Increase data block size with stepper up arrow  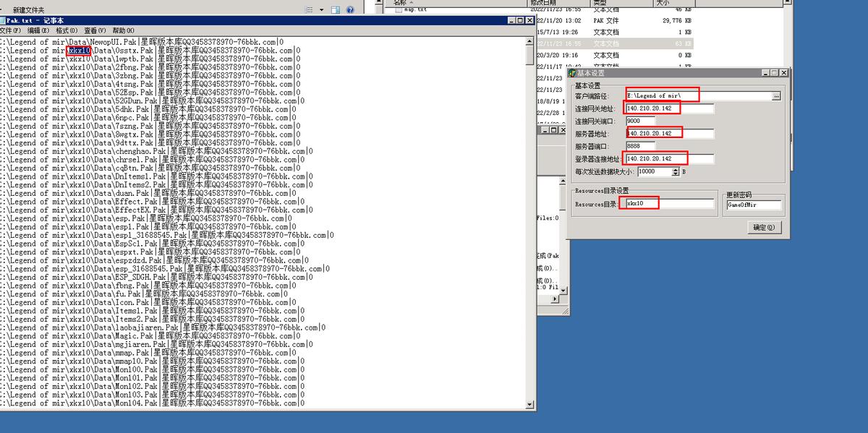(x=676, y=170)
